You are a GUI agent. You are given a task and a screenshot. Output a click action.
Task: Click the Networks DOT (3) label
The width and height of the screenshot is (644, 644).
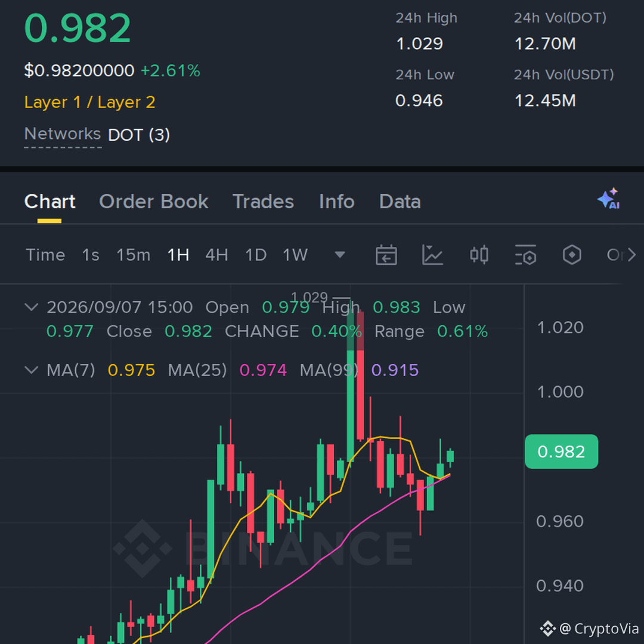97,134
